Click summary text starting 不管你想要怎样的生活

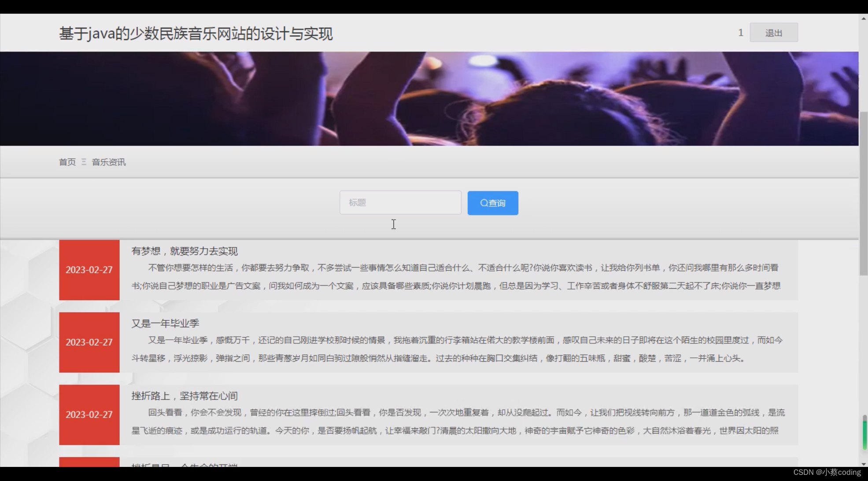pos(456,277)
